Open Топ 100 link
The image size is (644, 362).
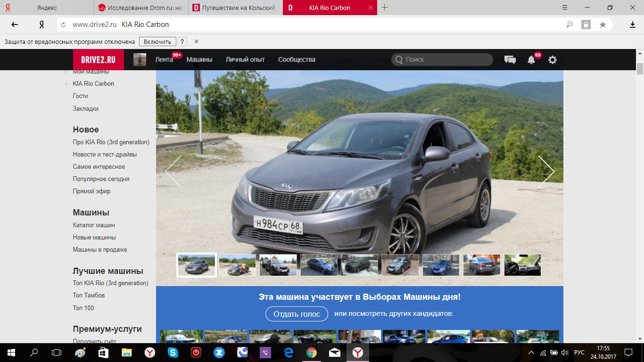point(83,308)
